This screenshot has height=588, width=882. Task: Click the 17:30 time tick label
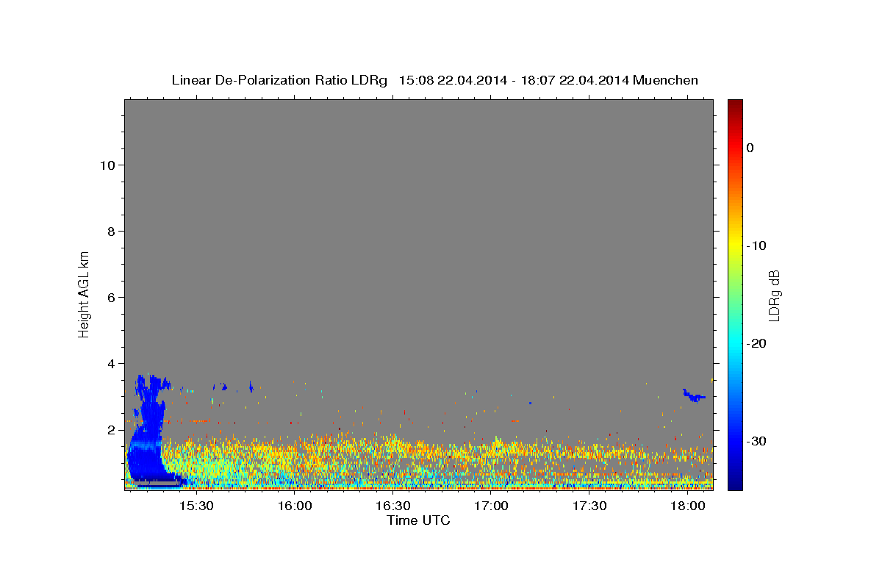click(x=589, y=506)
